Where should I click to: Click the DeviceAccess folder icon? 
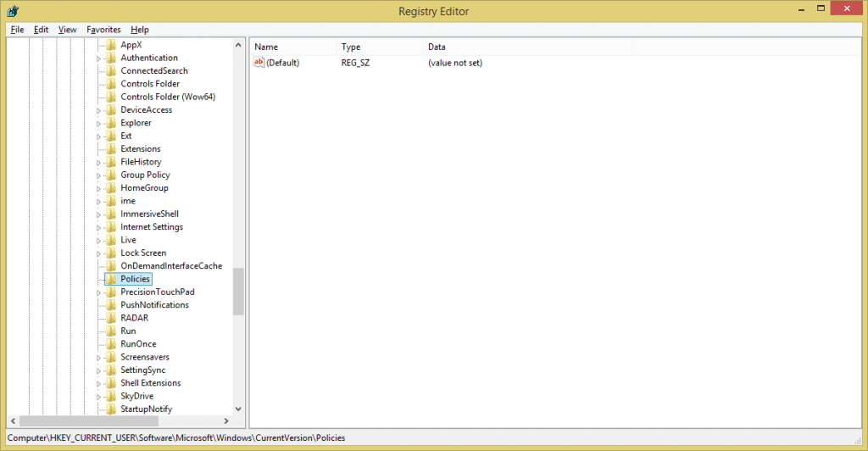click(111, 109)
